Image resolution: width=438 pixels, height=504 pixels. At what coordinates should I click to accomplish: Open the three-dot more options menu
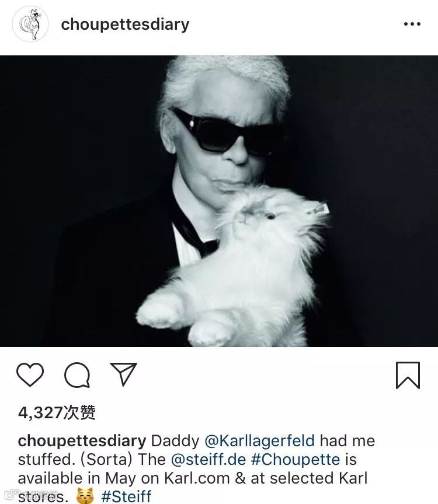coord(412,24)
